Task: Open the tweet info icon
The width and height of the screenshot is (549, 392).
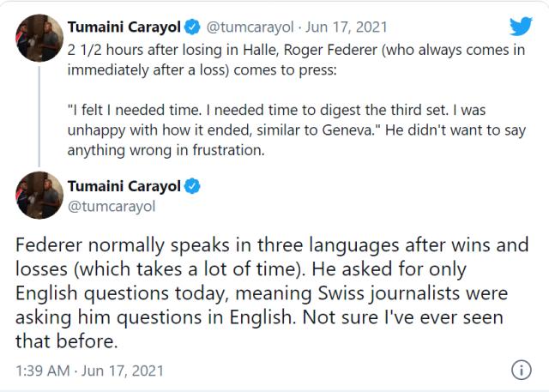Action: pos(521,371)
